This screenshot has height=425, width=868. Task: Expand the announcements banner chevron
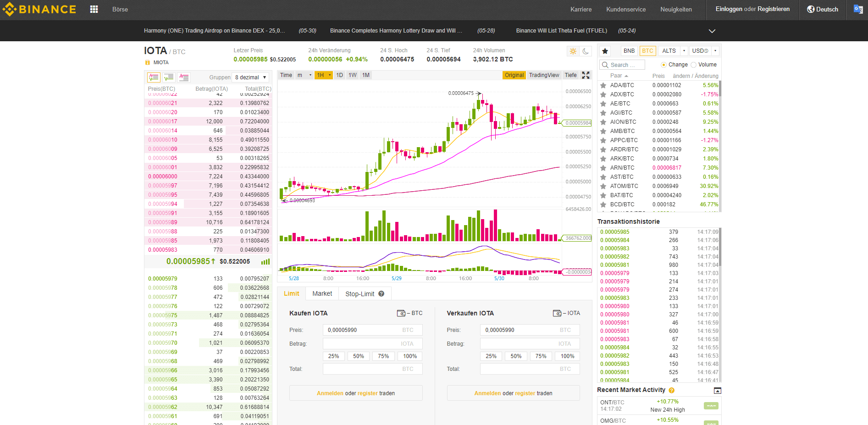tap(712, 31)
